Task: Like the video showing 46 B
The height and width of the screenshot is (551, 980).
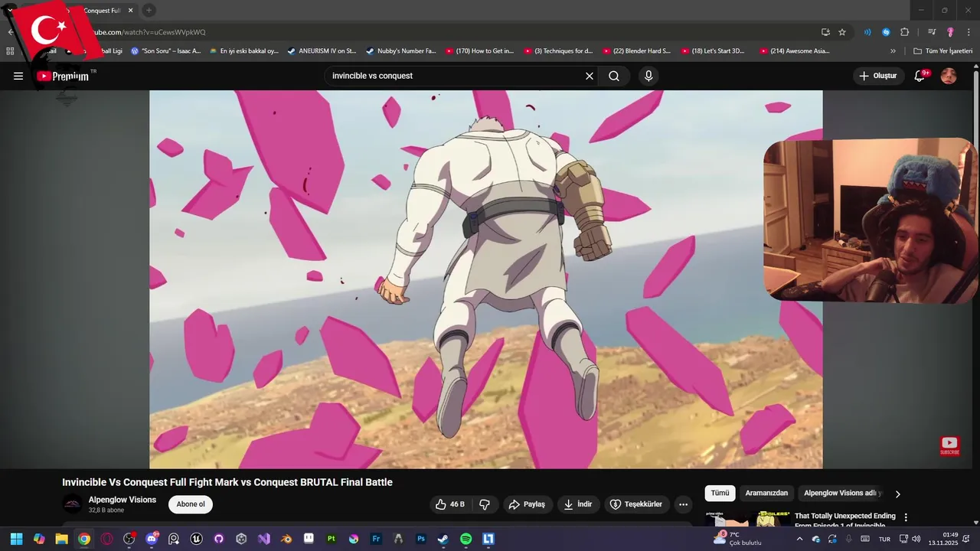Action: pos(450,504)
